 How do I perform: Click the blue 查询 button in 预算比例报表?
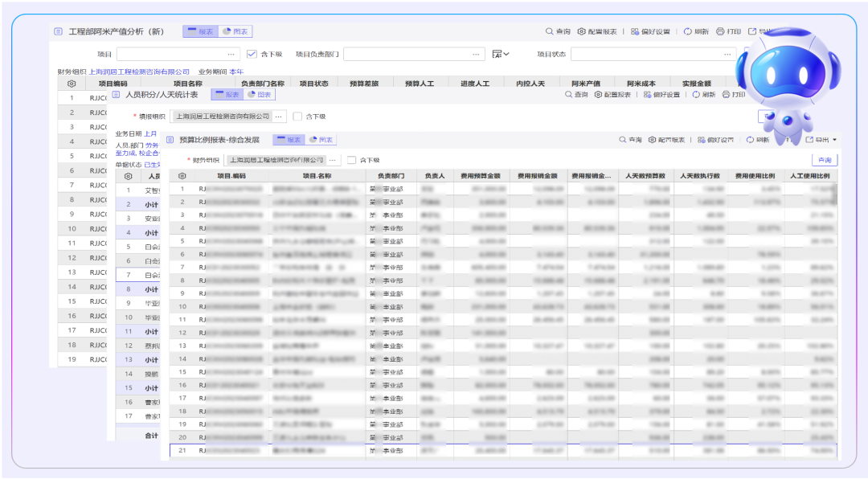823,160
